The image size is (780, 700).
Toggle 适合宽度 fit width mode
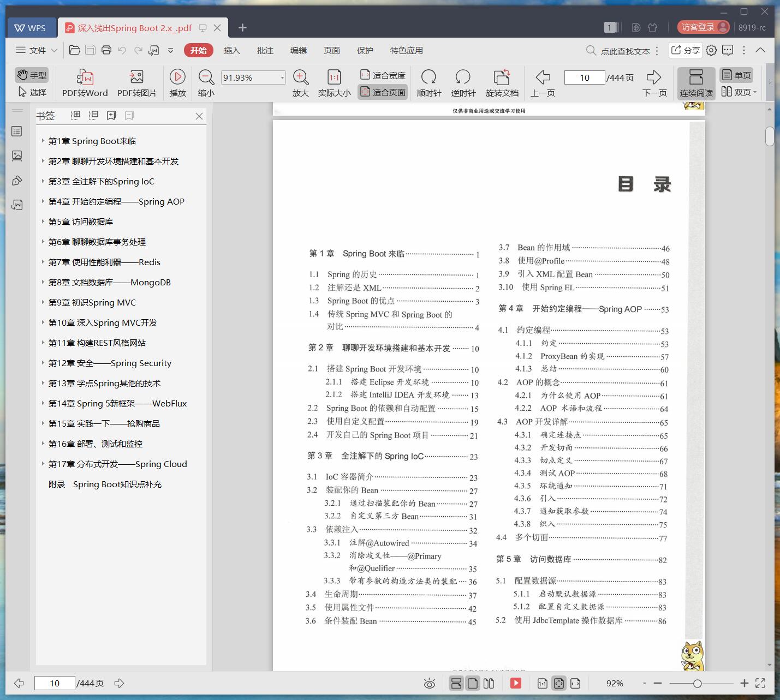point(383,75)
